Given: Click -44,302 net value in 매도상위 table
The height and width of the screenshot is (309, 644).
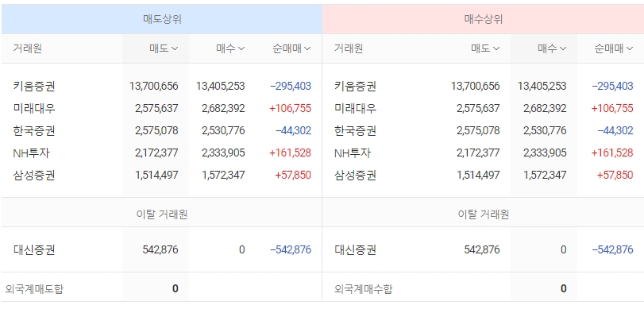Looking at the screenshot, I should pos(293,130).
